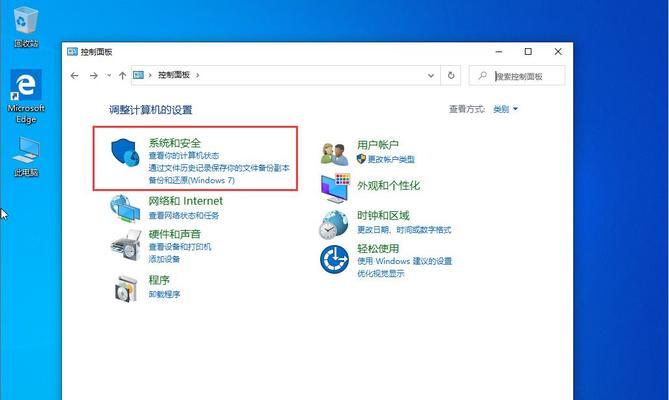The height and width of the screenshot is (400, 669).
Task: Expand the chevron after 控制面板 breadcrumb
Action: tap(198, 75)
